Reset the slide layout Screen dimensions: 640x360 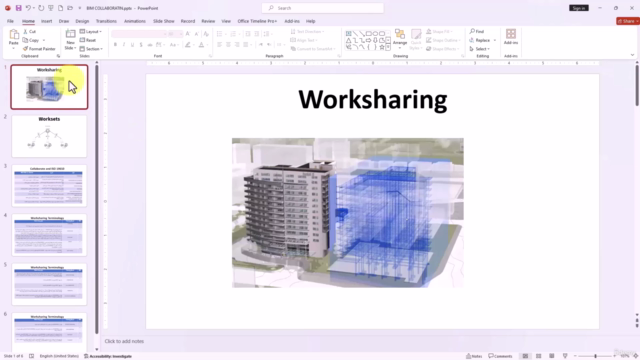pyautogui.click(x=88, y=40)
